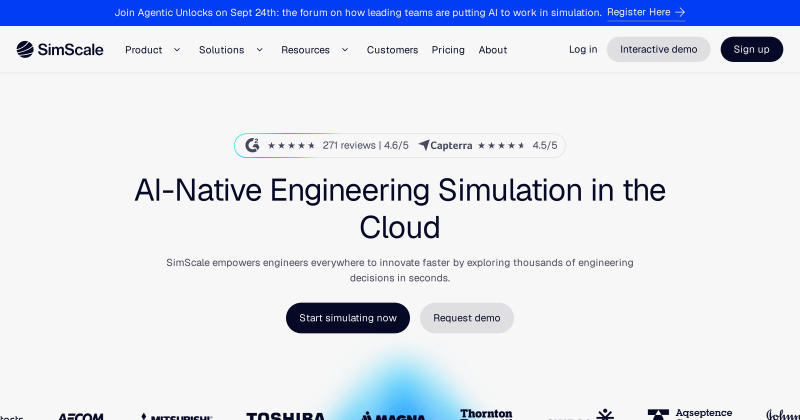Viewport: 800px width, 420px height.
Task: Click the Aqseptence logo in customer strip
Action: click(690, 414)
